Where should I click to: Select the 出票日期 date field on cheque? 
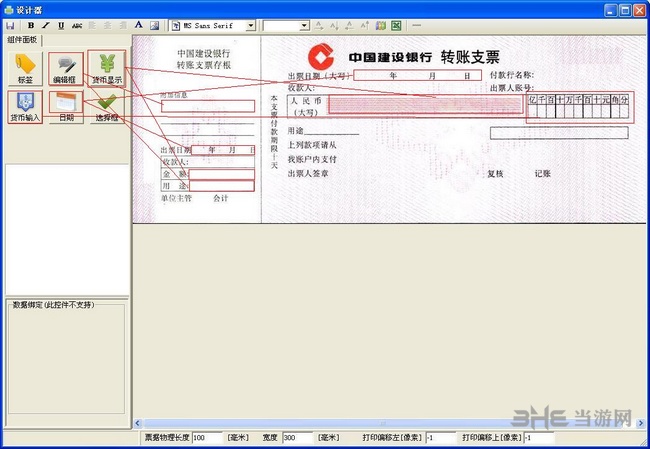click(x=417, y=75)
